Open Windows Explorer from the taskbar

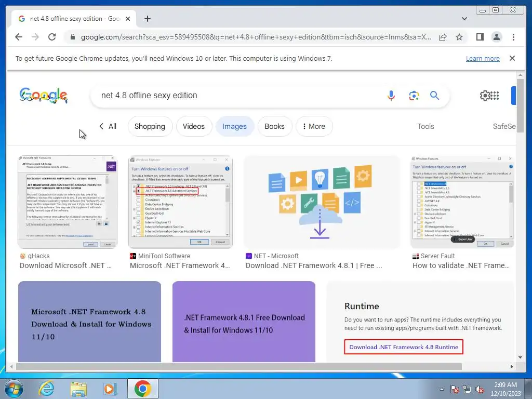(x=78, y=389)
